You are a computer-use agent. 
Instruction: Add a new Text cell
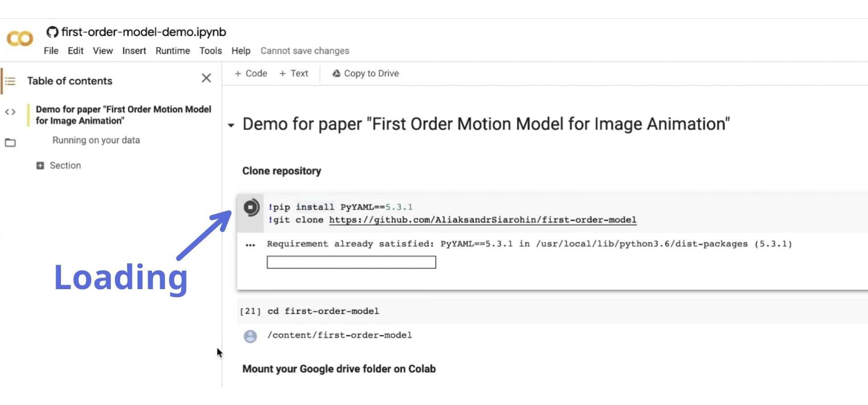(294, 73)
